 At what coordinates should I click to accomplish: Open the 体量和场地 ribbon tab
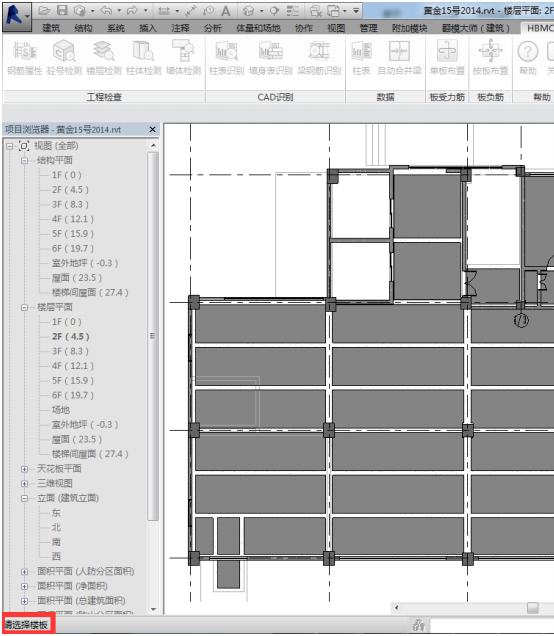pyautogui.click(x=258, y=28)
